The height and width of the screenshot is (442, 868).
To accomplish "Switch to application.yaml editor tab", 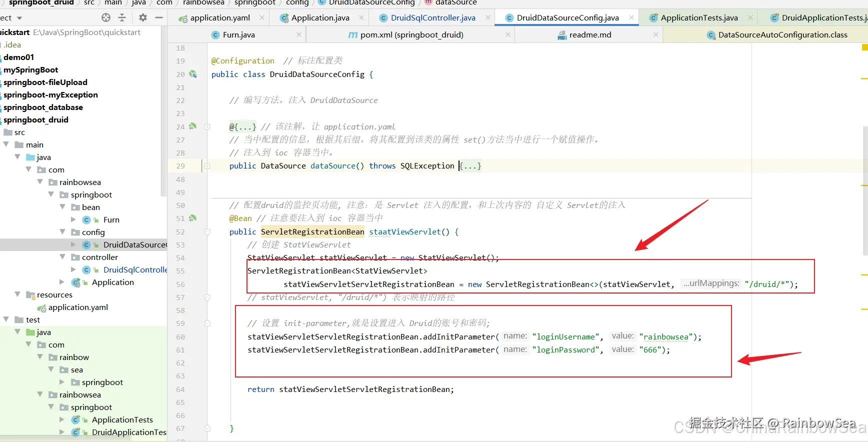I will point(220,18).
